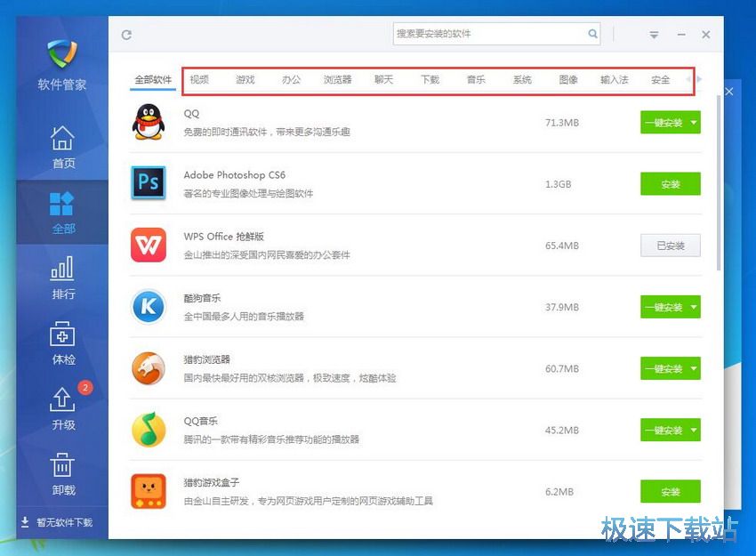Click 一键安装 for 酷狗音乐

[664, 307]
